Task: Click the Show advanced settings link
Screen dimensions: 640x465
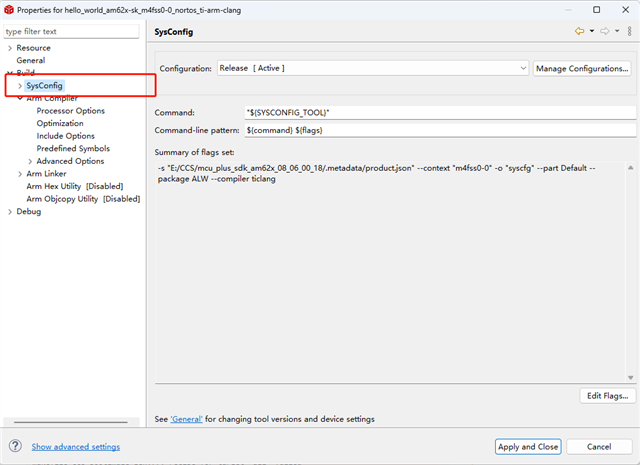Action: [76, 447]
